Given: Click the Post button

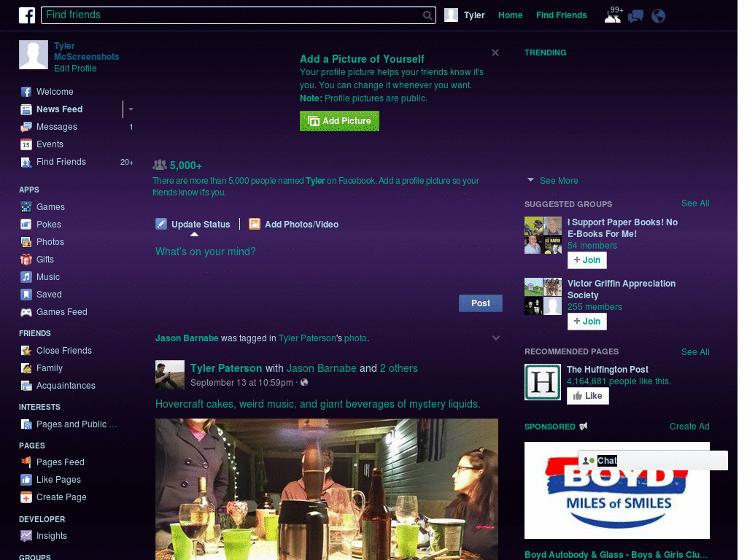Looking at the screenshot, I should pos(480,303).
